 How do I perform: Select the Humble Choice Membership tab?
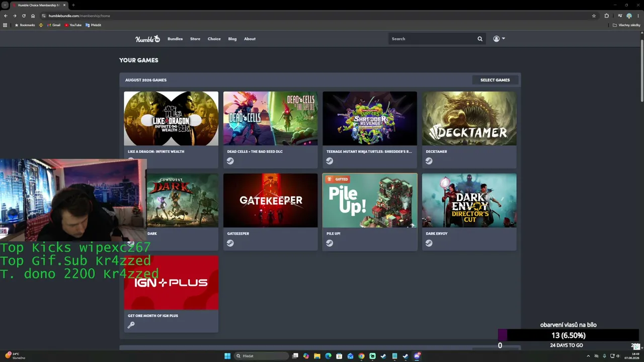(39, 5)
